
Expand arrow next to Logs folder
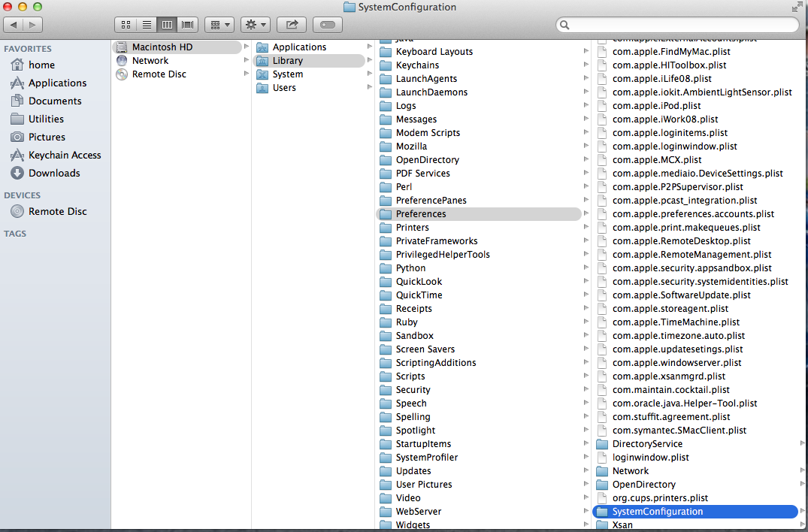tap(586, 105)
